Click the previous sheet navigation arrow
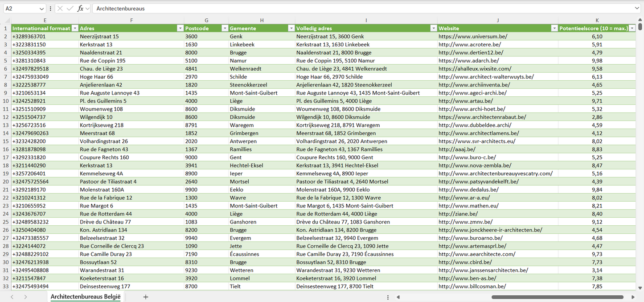This screenshot has height=302, width=644. (x=12, y=297)
